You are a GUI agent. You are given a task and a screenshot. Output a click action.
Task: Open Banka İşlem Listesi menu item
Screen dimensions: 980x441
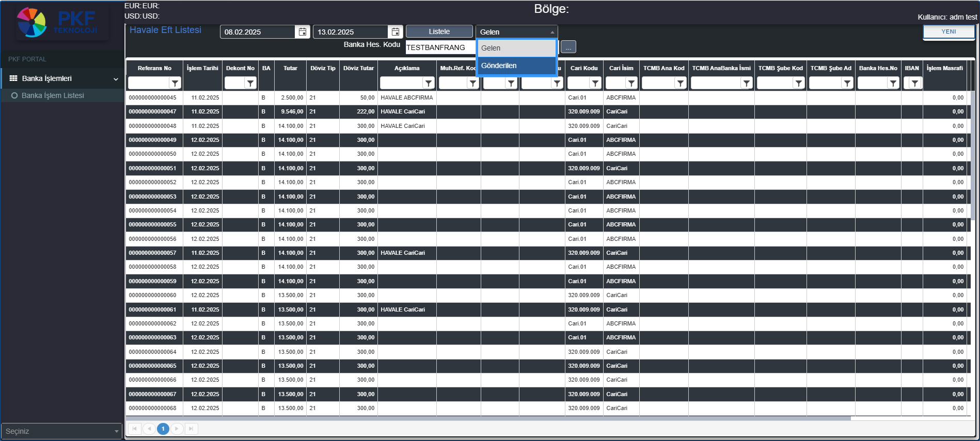pyautogui.click(x=53, y=95)
